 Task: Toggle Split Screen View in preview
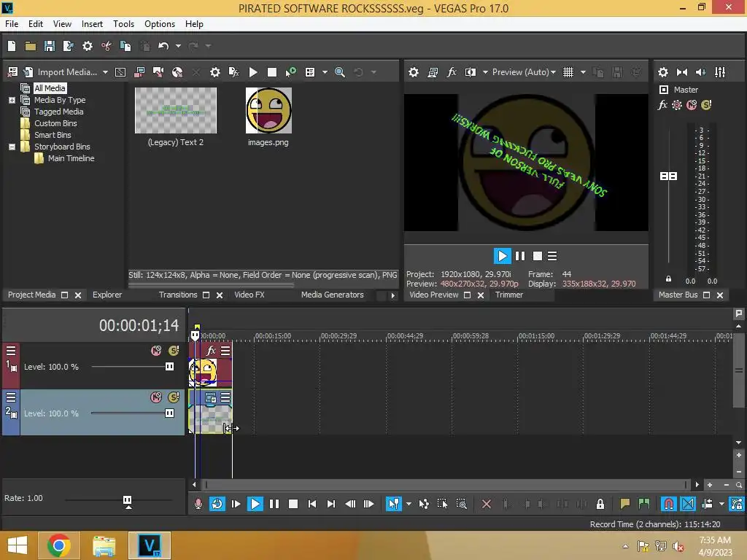pyautogui.click(x=471, y=72)
